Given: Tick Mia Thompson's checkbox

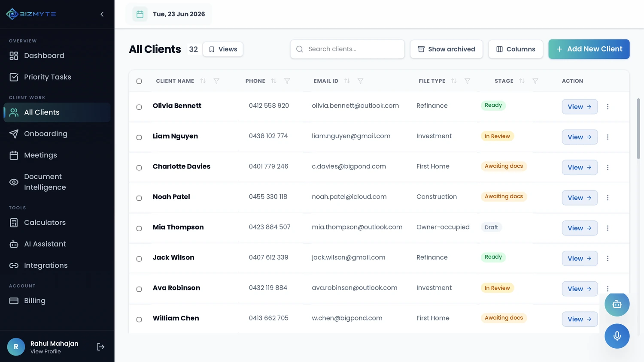Looking at the screenshot, I should (139, 228).
